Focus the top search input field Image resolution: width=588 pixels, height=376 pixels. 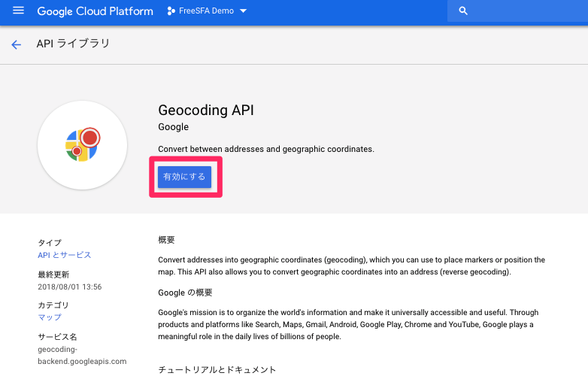[526, 11]
